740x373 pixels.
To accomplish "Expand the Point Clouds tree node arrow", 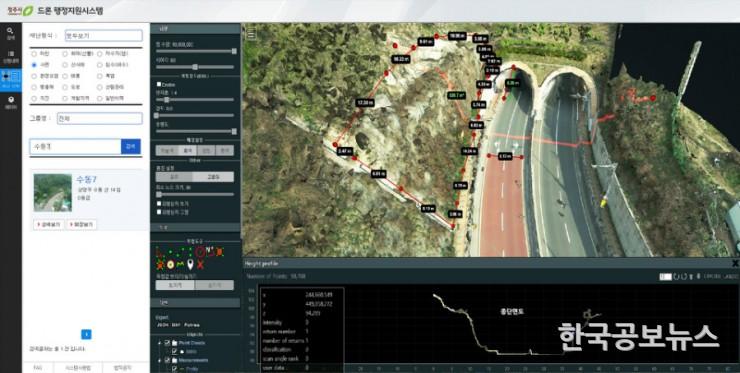I will tap(160, 343).
